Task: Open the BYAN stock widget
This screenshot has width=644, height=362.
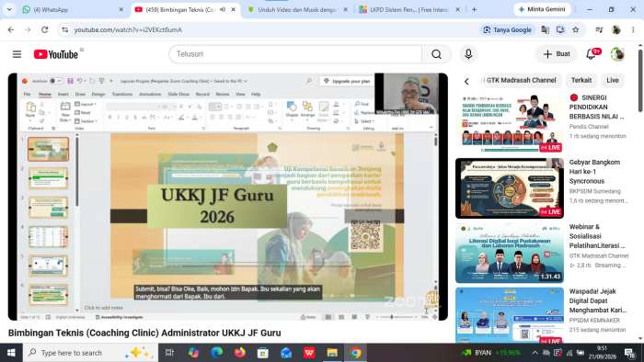Action: (490, 353)
